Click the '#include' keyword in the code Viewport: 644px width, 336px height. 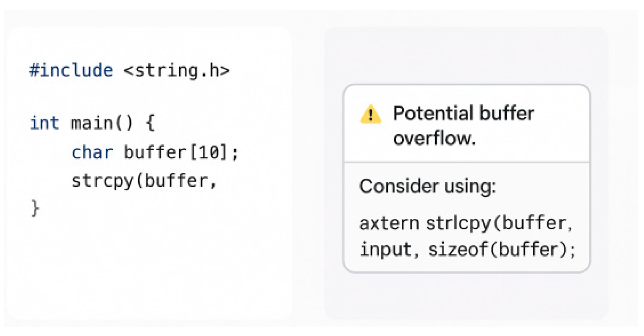point(71,70)
